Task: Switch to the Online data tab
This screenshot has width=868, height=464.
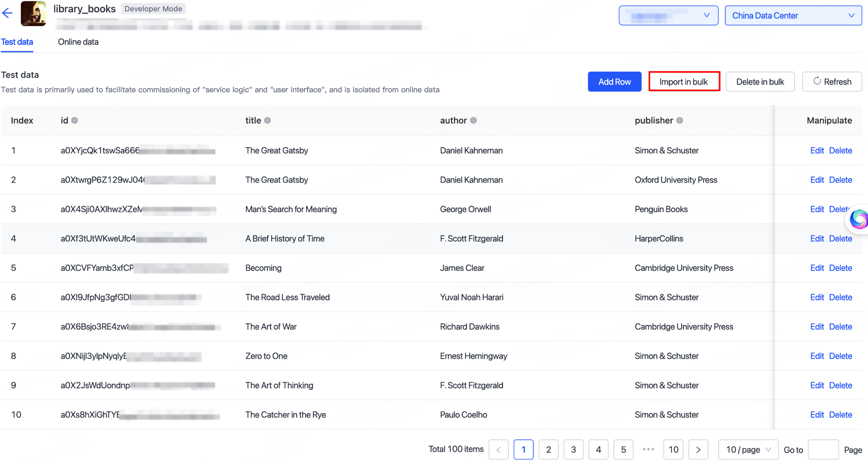Action: (78, 42)
